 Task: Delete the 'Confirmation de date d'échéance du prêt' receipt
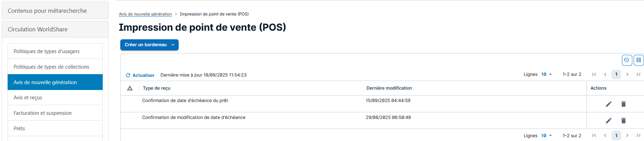tap(623, 104)
